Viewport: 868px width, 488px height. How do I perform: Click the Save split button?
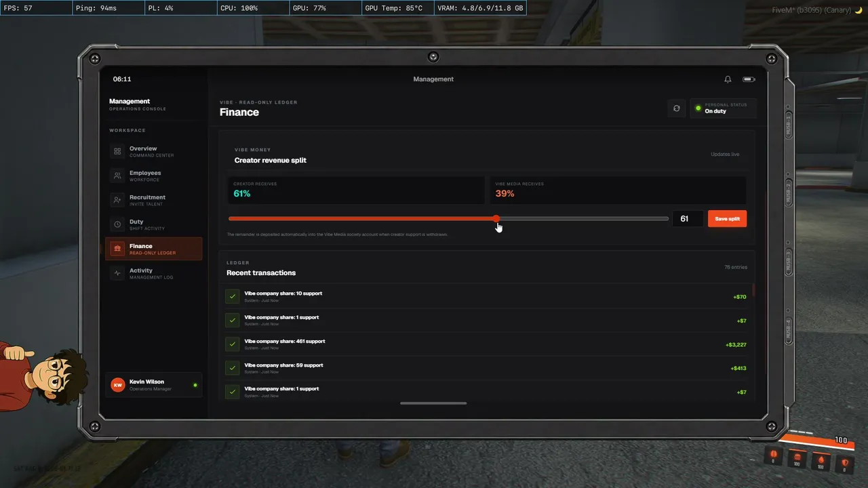coord(727,219)
